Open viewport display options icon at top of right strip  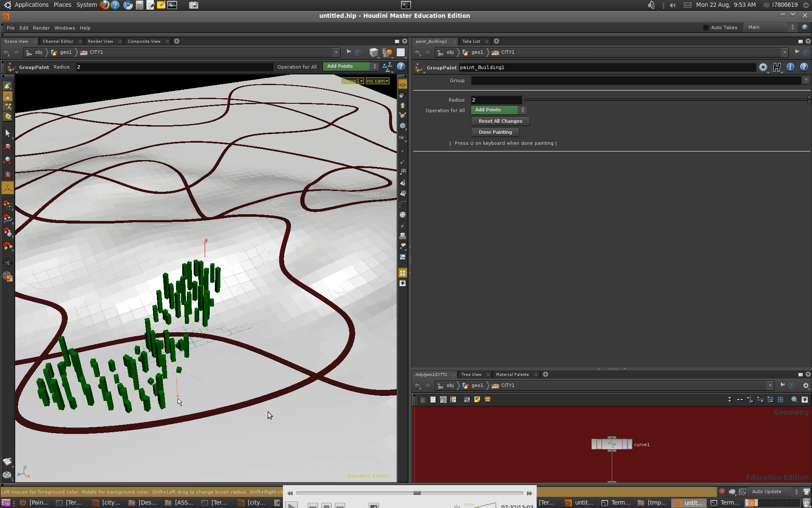coord(403,85)
